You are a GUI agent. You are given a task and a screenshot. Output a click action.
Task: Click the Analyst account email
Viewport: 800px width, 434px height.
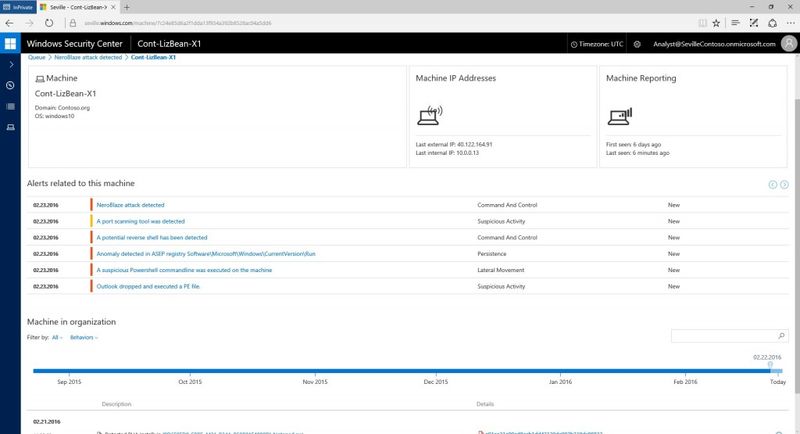(x=714, y=44)
